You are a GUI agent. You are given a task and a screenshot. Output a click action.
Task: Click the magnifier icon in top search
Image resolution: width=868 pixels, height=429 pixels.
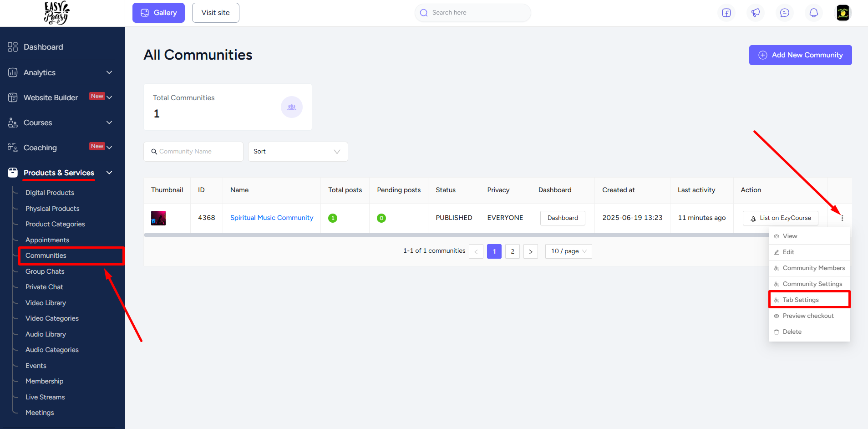click(424, 13)
